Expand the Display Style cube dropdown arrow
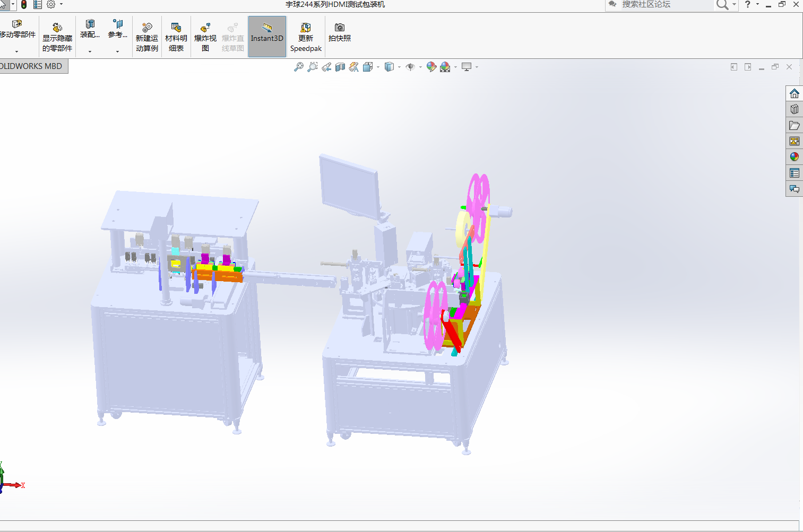Viewport: 803px width, 532px height. pos(399,67)
